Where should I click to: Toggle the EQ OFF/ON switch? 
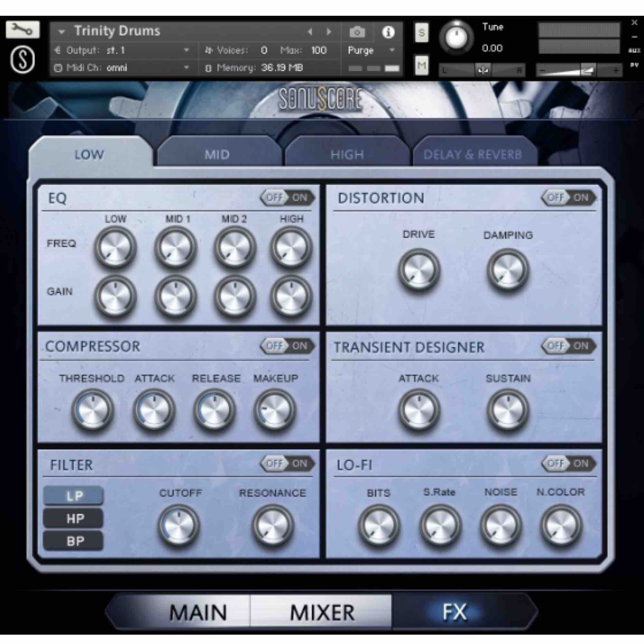click(287, 198)
